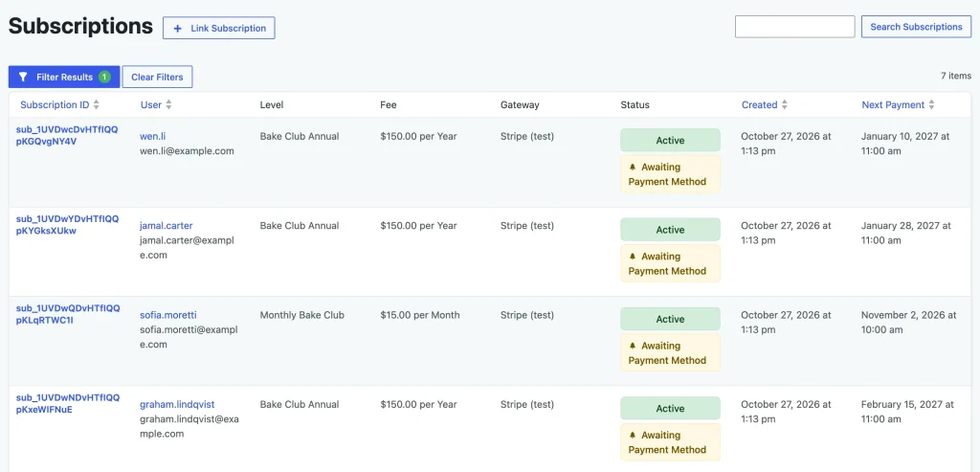Open the sofia.moretti user link
980x472 pixels.
[x=168, y=315]
